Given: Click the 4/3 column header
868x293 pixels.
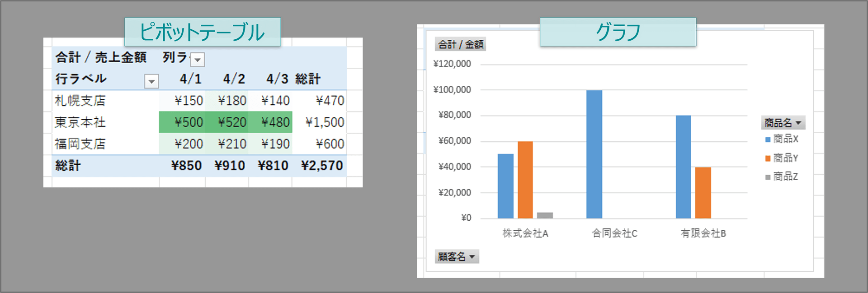Looking at the screenshot, I should point(277,79).
